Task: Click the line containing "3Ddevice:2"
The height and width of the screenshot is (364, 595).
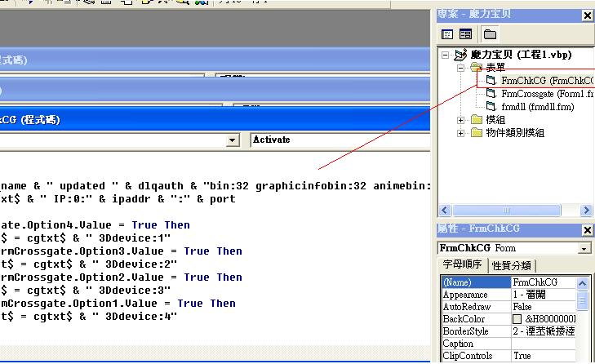Action: coord(89,264)
